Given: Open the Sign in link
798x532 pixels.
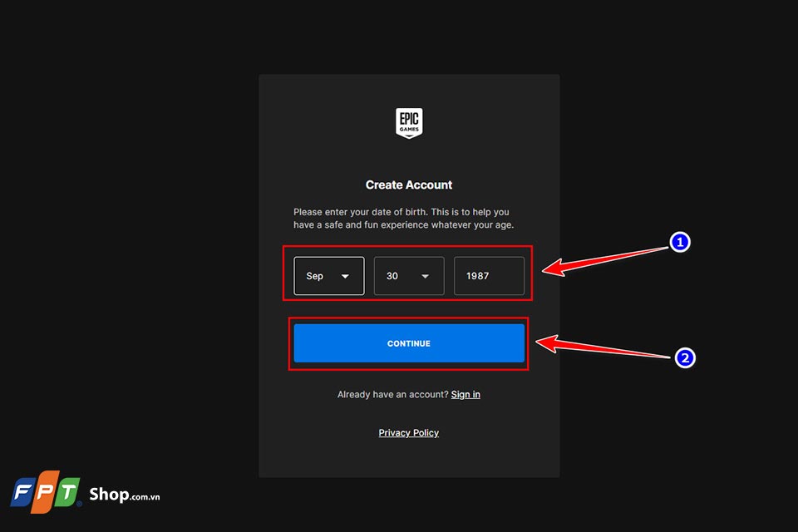Looking at the screenshot, I should click(465, 395).
